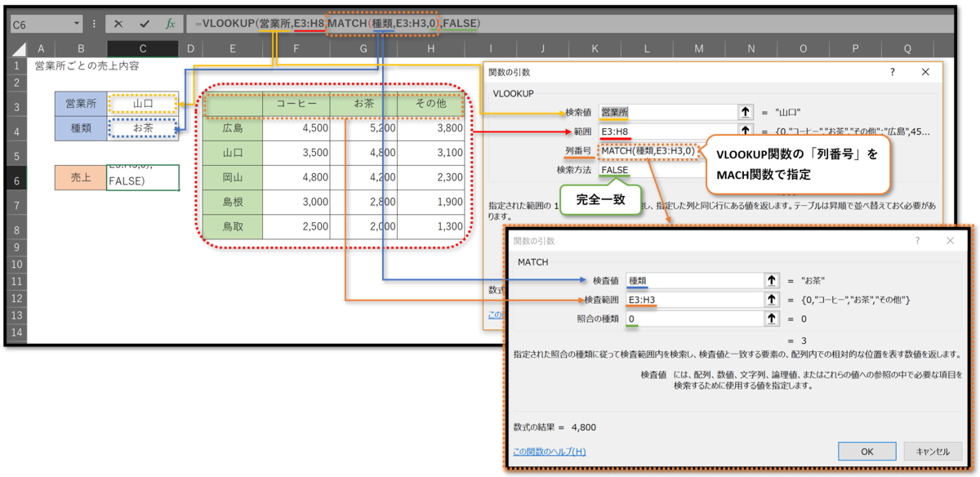Select column M header
Viewport: 980px width, 477px height.
tap(699, 49)
